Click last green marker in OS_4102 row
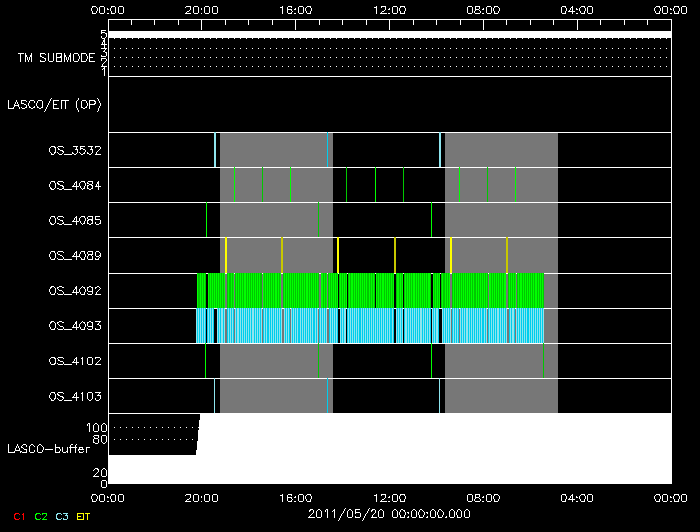The image size is (700, 532). 543,361
